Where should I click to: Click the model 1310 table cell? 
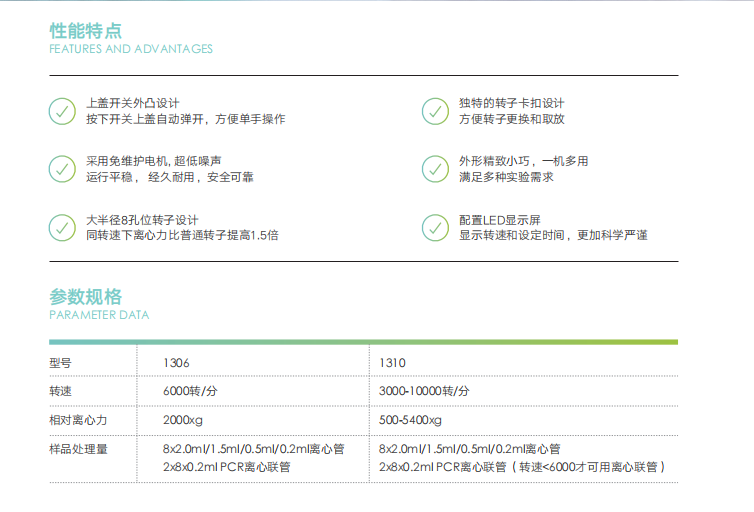[393, 362]
